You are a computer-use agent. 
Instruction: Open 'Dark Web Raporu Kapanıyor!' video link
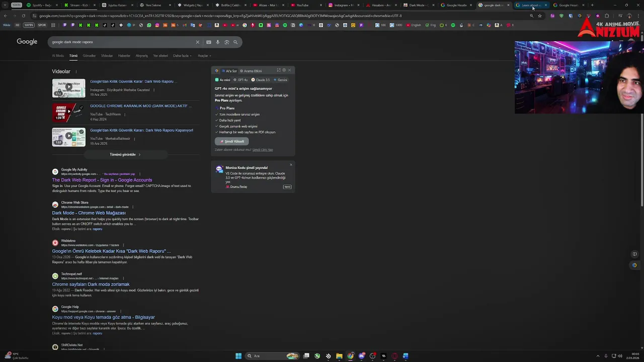pyautogui.click(x=141, y=130)
